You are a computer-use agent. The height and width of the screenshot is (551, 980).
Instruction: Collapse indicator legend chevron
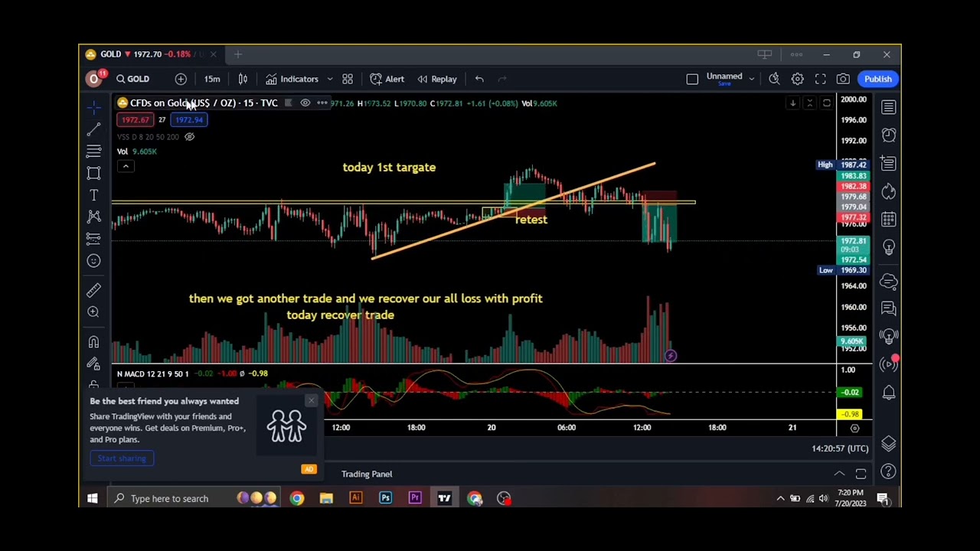click(x=126, y=166)
